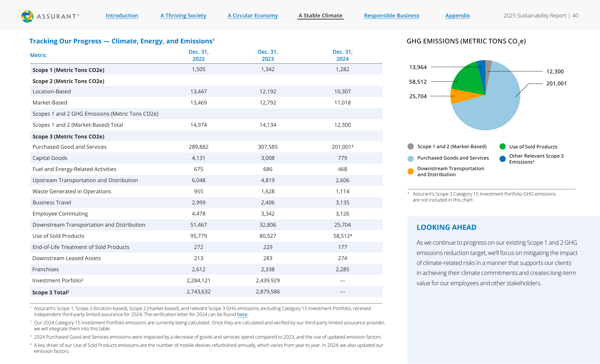Click the Location-Based row label
The height and width of the screenshot is (364, 600).
(x=51, y=91)
